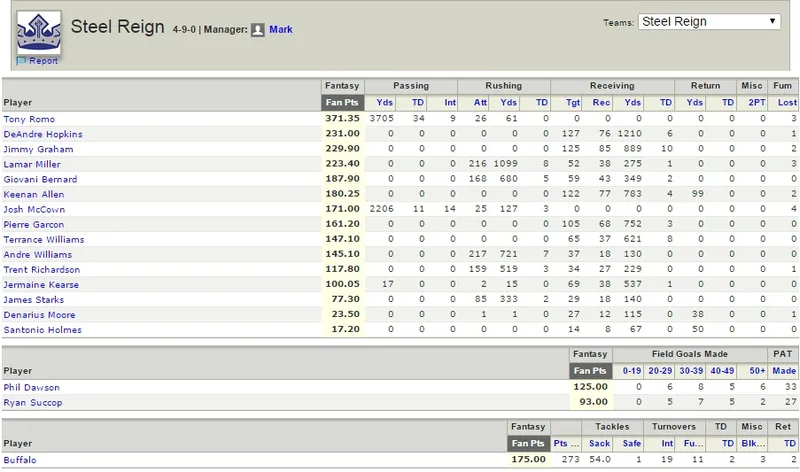Viewport: 800px width, 472px height.
Task: Open the Buffalo defense link
Action: [20, 460]
